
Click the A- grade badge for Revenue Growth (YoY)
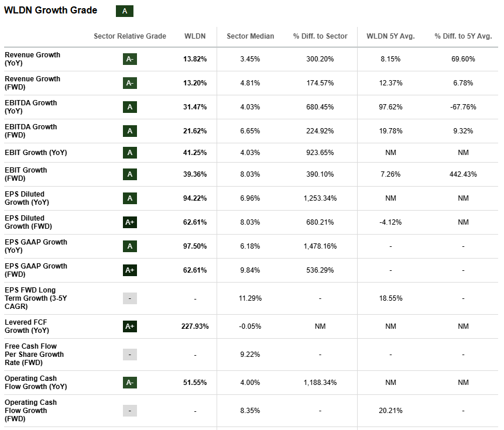(x=130, y=59)
